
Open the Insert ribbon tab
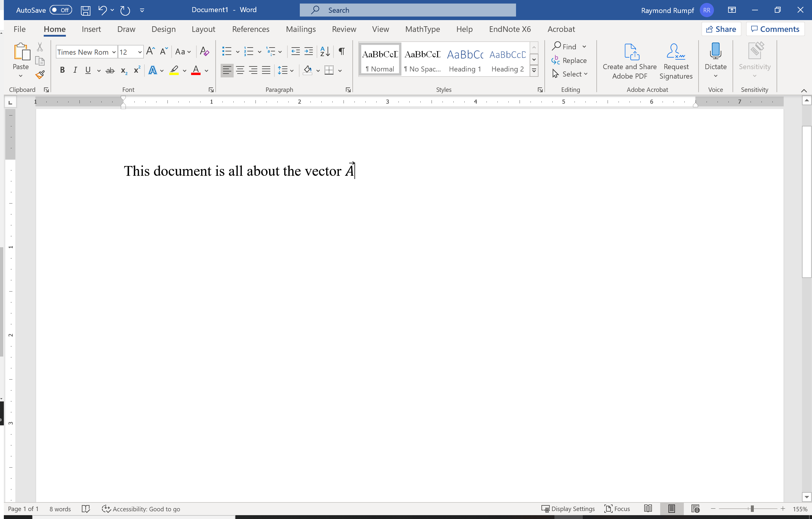click(x=91, y=29)
